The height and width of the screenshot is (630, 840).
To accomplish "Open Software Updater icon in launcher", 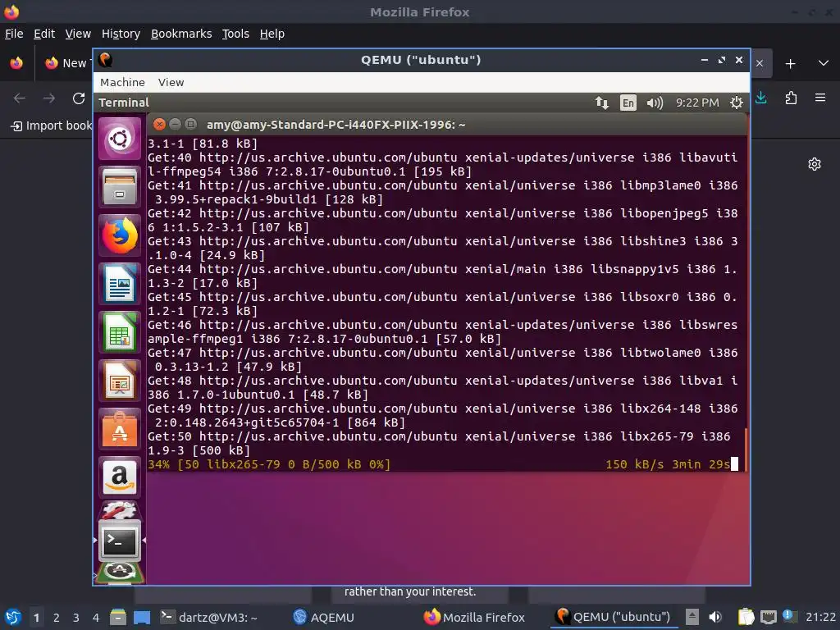I will tap(120, 572).
